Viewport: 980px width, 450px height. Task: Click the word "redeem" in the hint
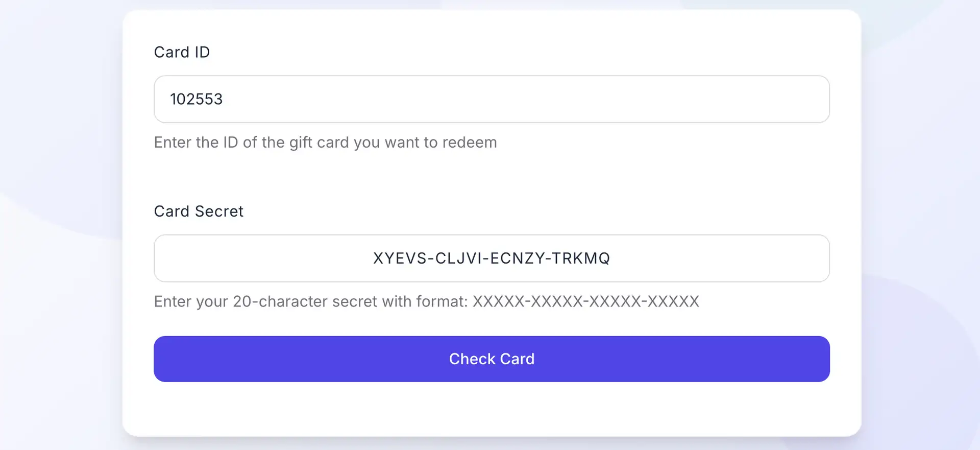(469, 143)
